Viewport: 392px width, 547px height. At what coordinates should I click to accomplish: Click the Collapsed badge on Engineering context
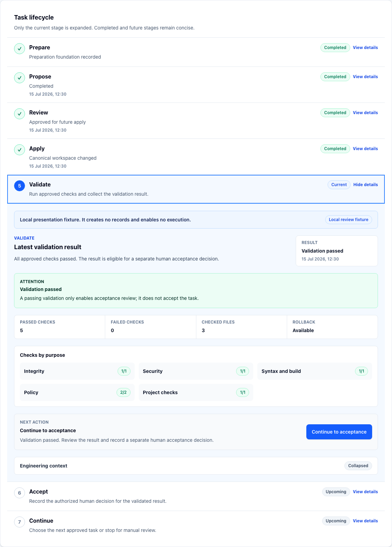pyautogui.click(x=358, y=466)
